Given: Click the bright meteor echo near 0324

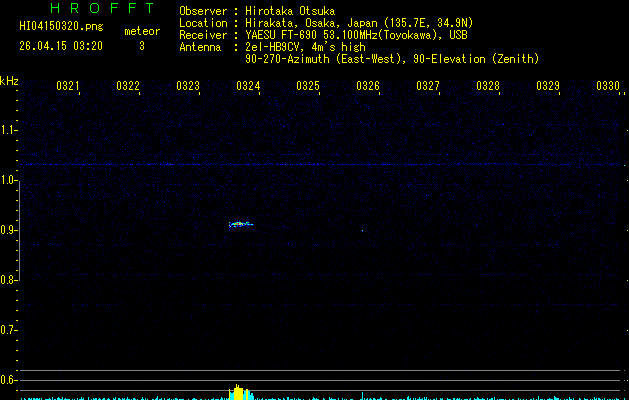Looking at the screenshot, I should pos(240,224).
